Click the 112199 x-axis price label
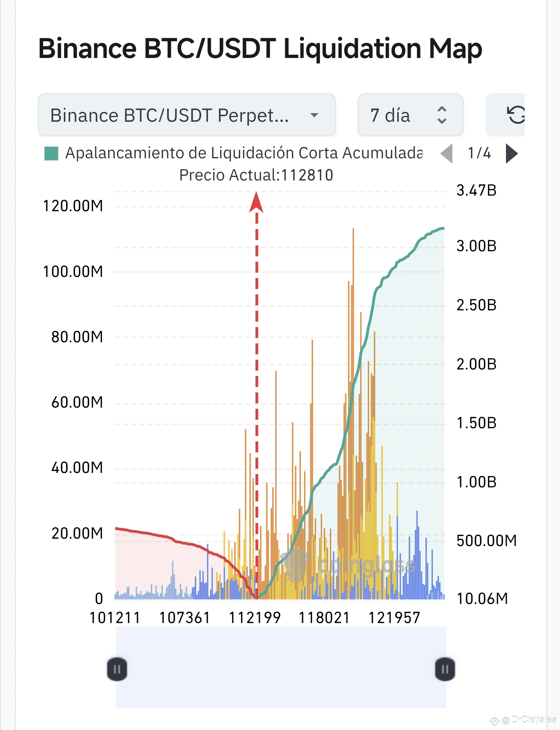The image size is (560, 730). (255, 618)
